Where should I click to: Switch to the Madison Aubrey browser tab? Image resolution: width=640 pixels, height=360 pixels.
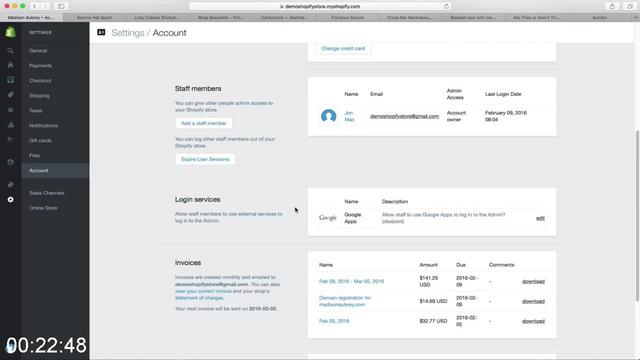pos(31,18)
